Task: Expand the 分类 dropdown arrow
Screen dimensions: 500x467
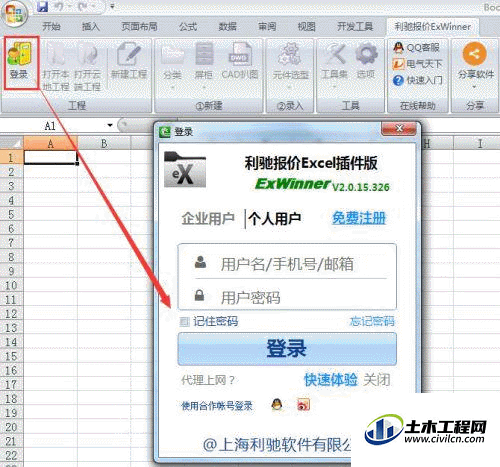Action: click(173, 88)
